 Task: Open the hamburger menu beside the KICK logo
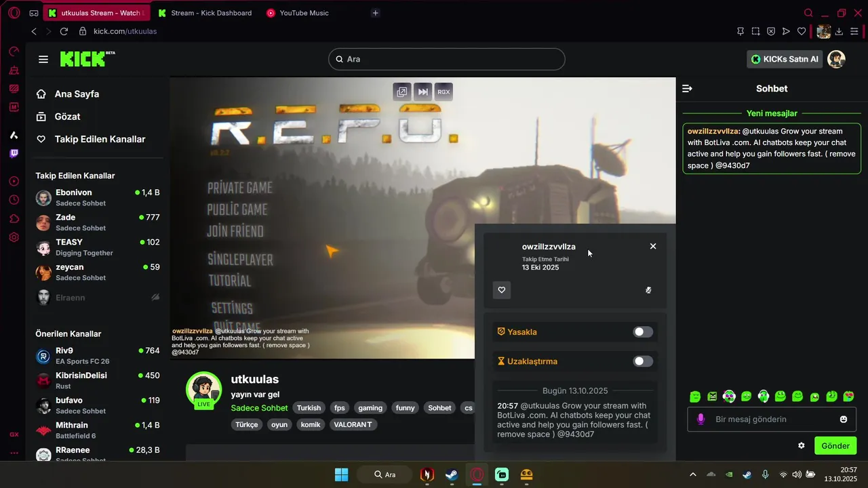coord(43,60)
